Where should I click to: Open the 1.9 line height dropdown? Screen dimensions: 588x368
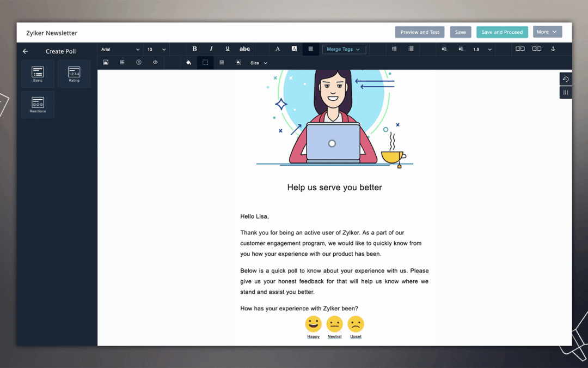(x=482, y=49)
